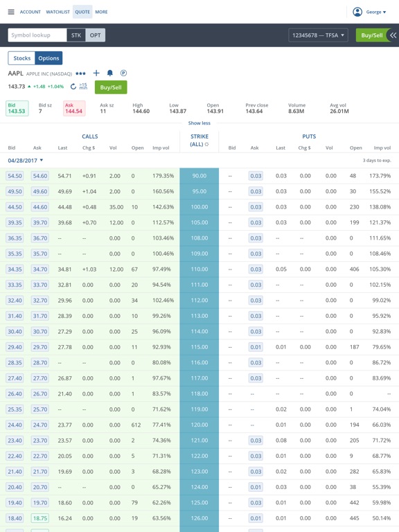The height and width of the screenshot is (532, 399).
Task: Click the Show less link
Action: pos(199,123)
